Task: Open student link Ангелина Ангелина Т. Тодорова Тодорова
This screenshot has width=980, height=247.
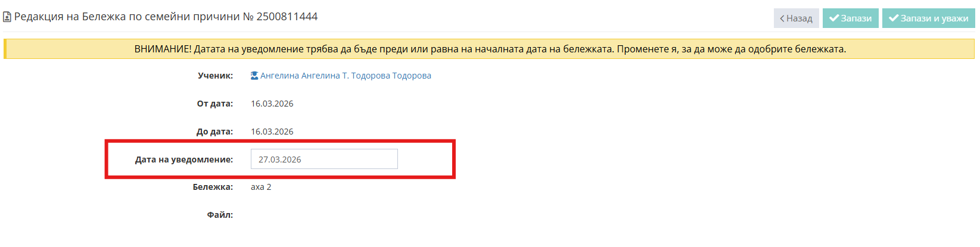Action: [x=346, y=76]
